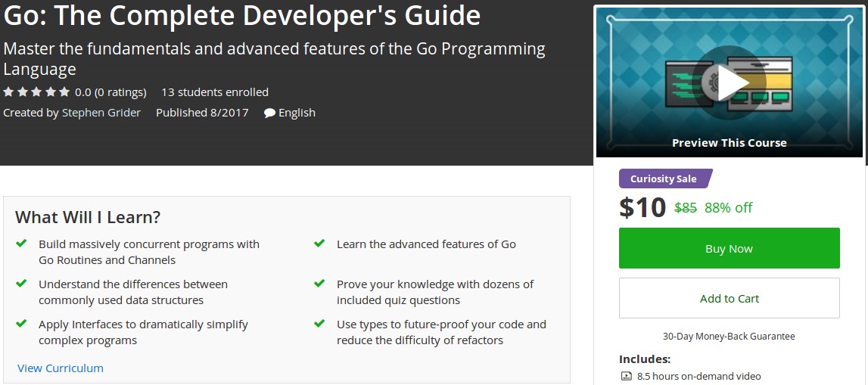Click checkmark beside Go Routines and Channels item
This screenshot has height=385, width=868.
(21, 243)
